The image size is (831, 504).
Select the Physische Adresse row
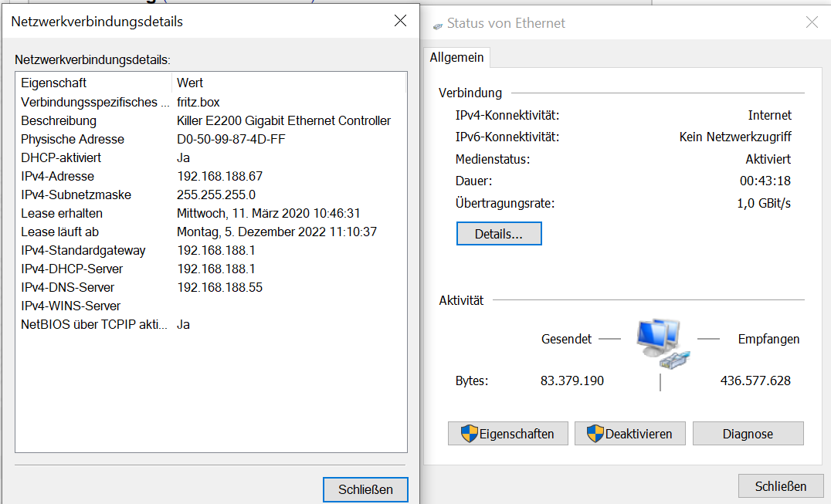tap(211, 139)
